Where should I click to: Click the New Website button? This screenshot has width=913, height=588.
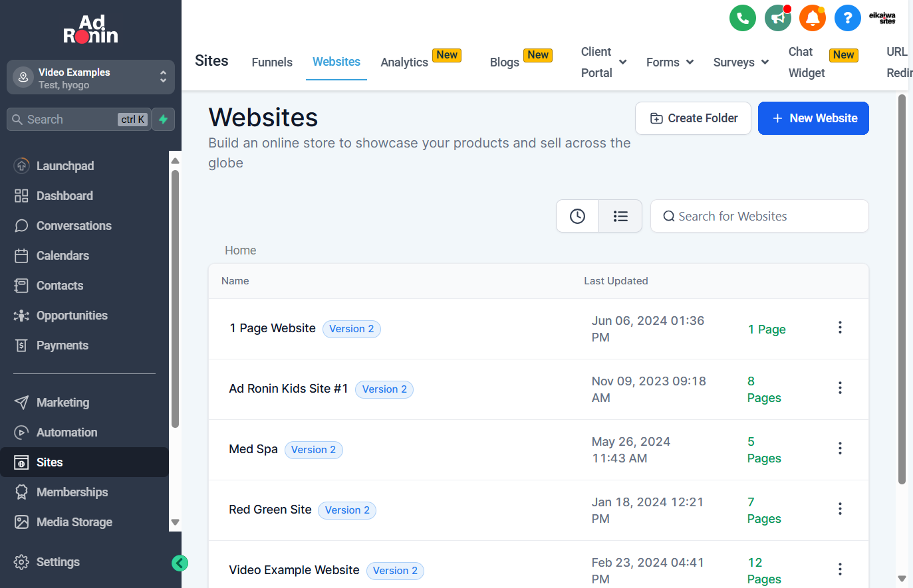pos(813,118)
